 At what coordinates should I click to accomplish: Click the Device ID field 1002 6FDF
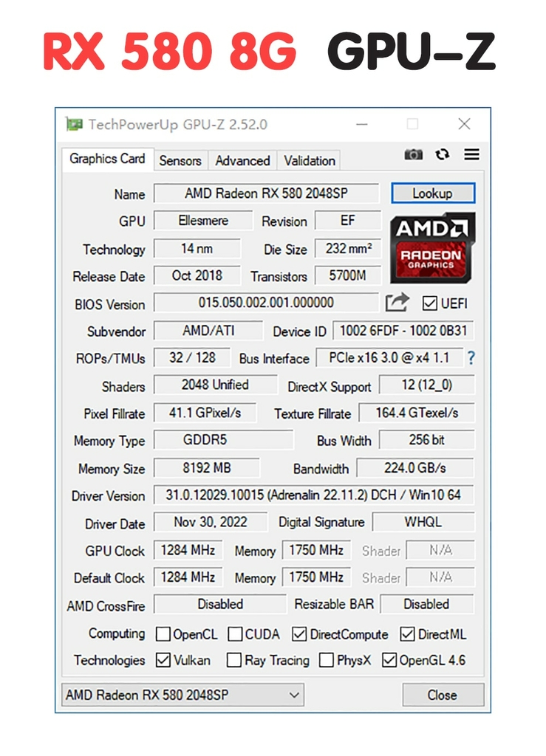403,331
